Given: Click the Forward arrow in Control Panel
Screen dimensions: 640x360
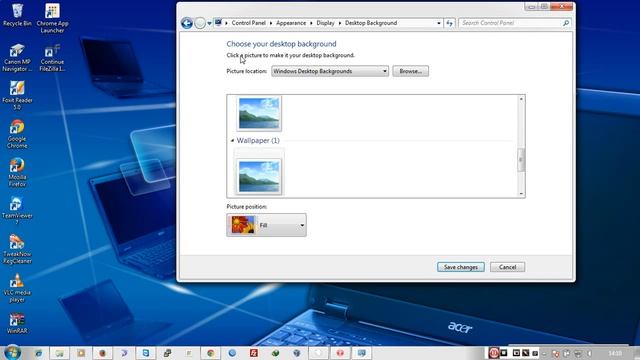Looking at the screenshot, I should point(200,23).
